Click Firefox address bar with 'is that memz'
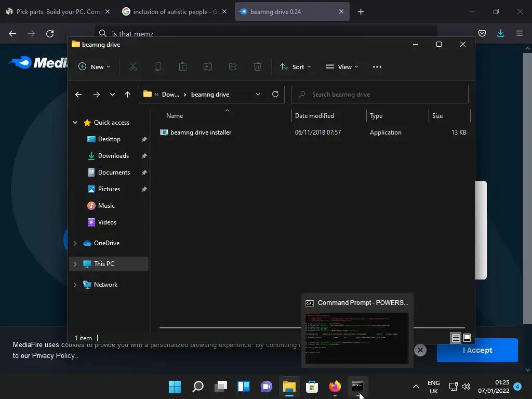 (265, 34)
